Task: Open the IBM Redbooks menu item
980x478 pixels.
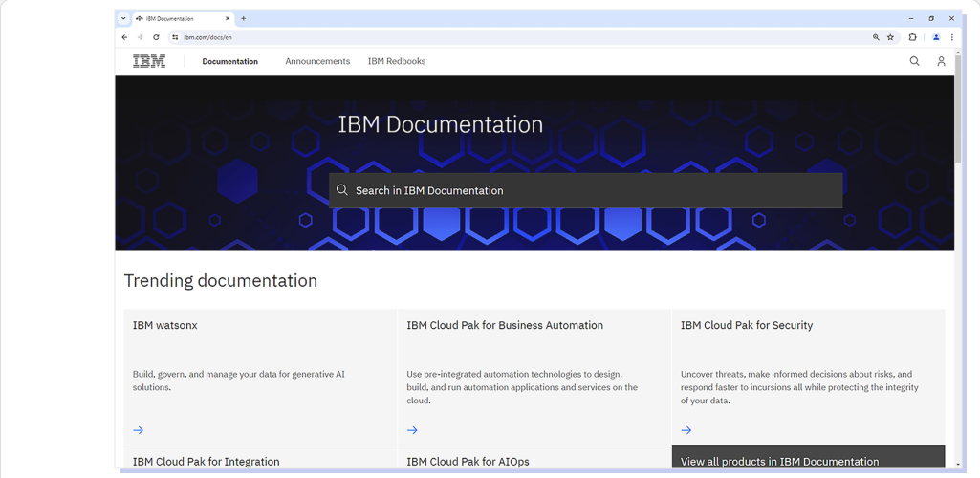Action: (x=397, y=61)
